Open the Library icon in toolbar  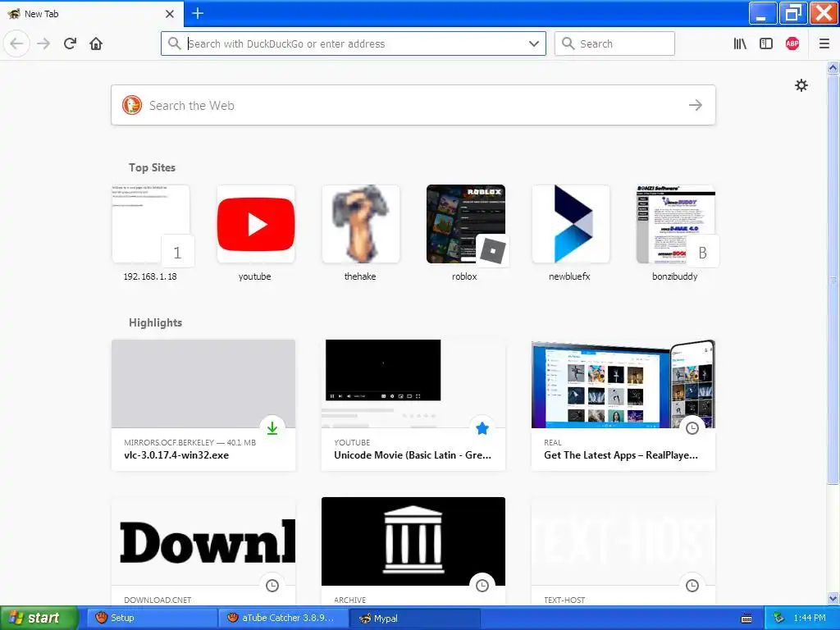[740, 43]
